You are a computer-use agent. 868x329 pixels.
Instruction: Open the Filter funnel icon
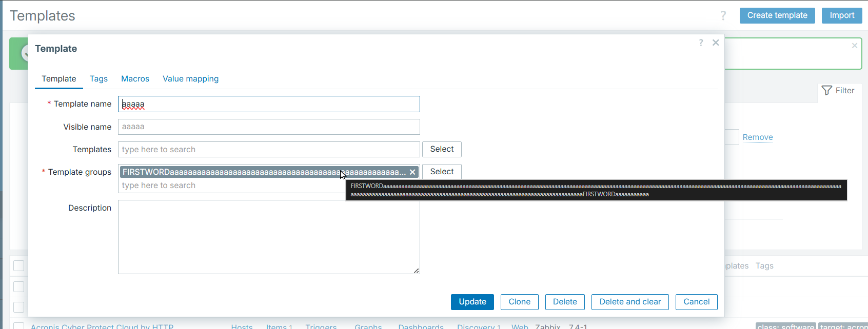[x=826, y=91]
